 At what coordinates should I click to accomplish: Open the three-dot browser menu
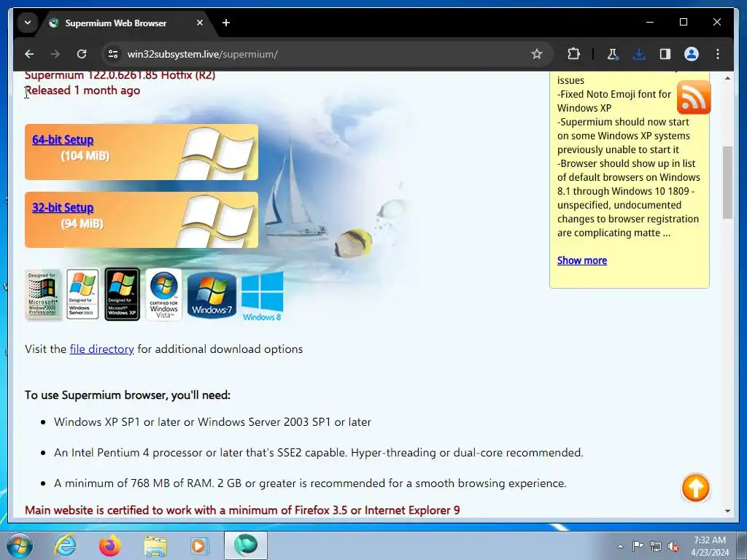point(718,54)
